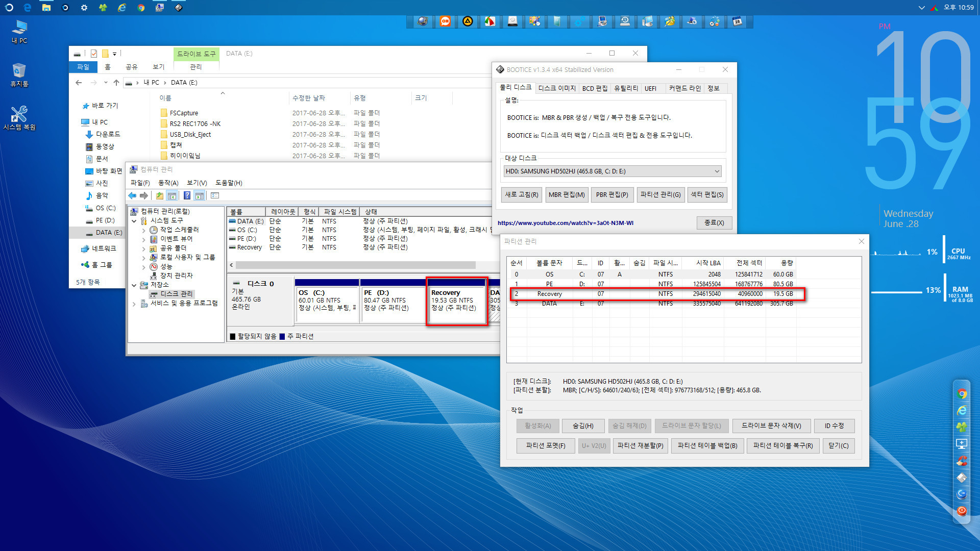Click the blue Help question mark icon

187,196
